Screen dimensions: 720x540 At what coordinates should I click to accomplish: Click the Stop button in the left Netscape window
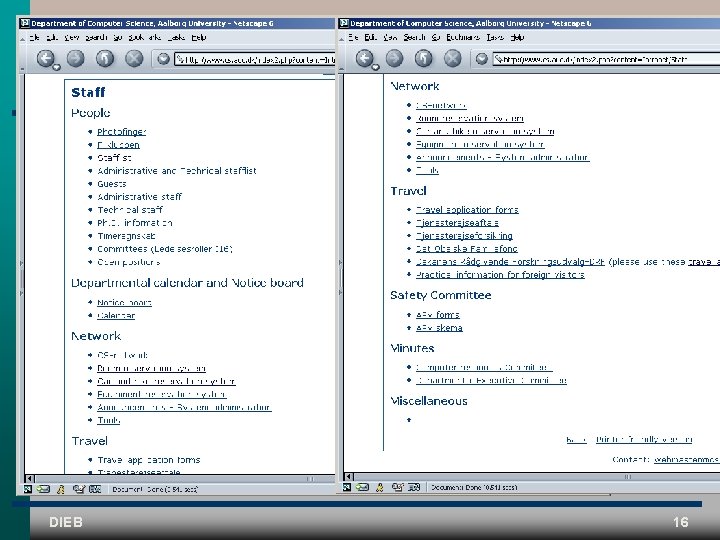coord(134,58)
